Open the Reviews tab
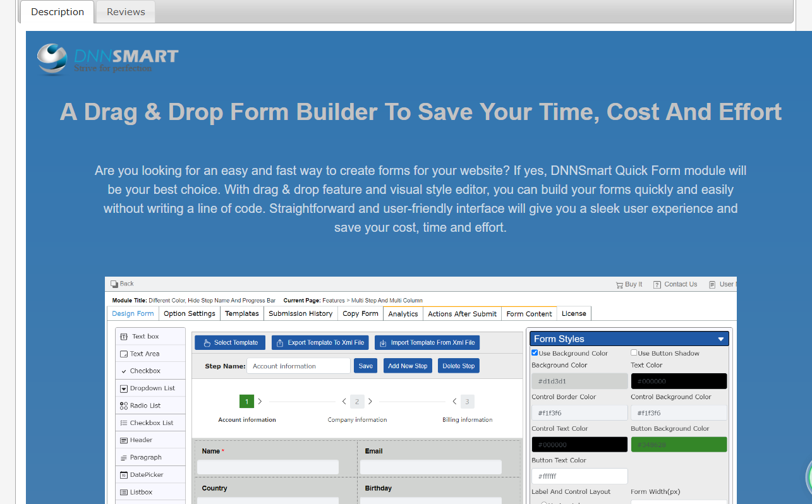This screenshot has height=504, width=812. click(126, 11)
